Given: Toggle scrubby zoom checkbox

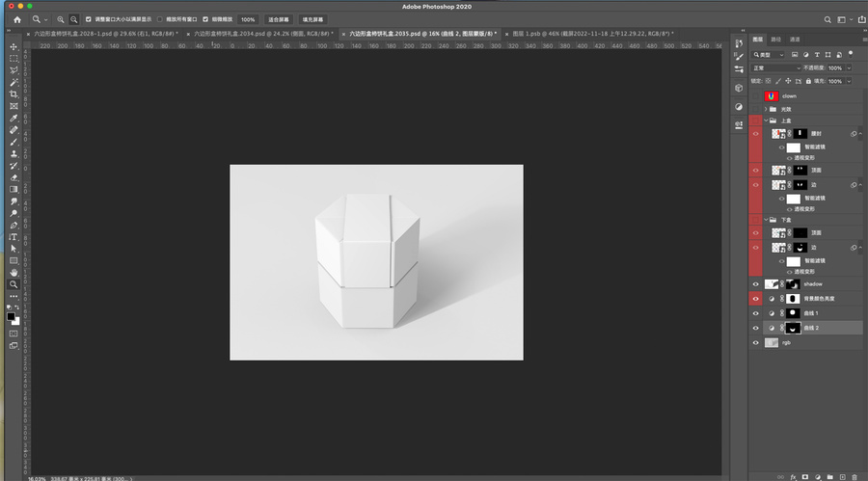Looking at the screenshot, I should (x=205, y=19).
